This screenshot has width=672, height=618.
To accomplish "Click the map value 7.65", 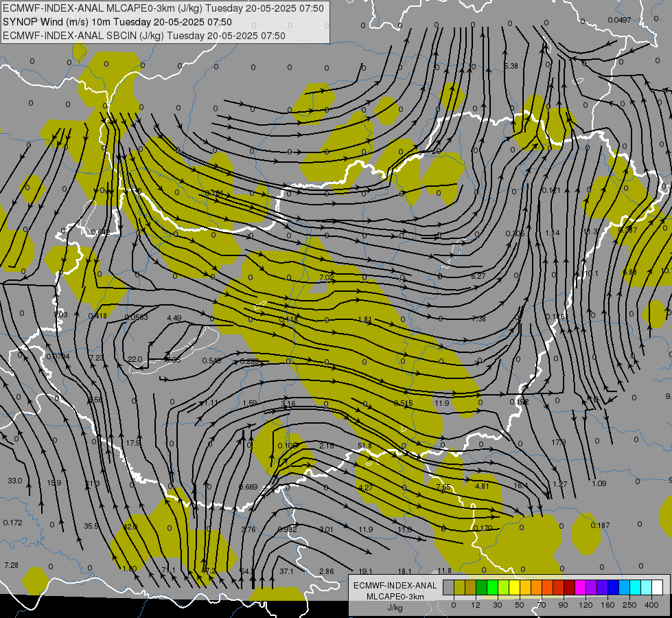I will [443, 488].
